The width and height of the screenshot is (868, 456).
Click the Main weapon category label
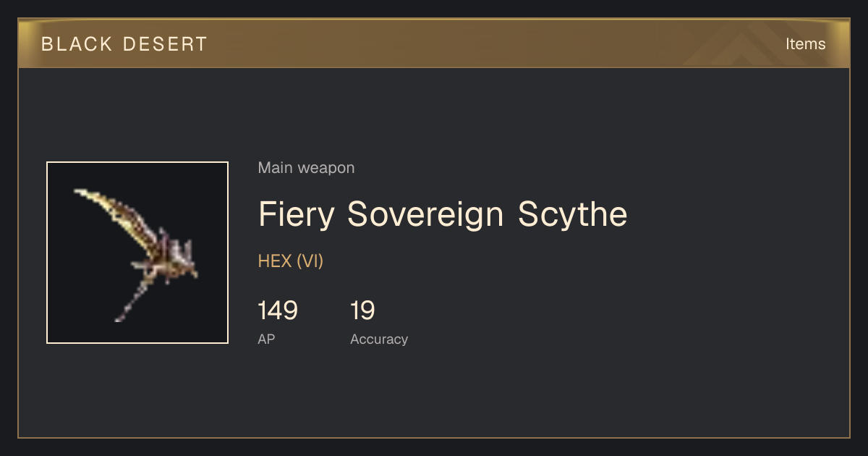(x=306, y=168)
